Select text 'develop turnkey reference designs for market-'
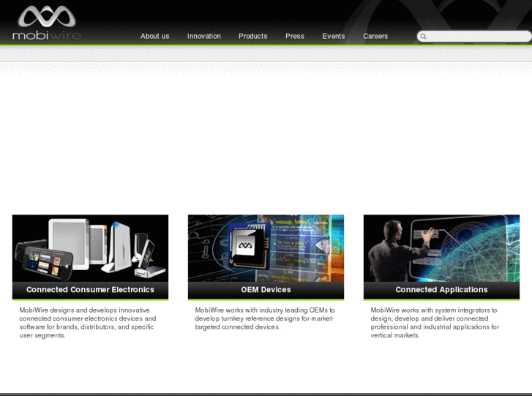 (x=264, y=318)
